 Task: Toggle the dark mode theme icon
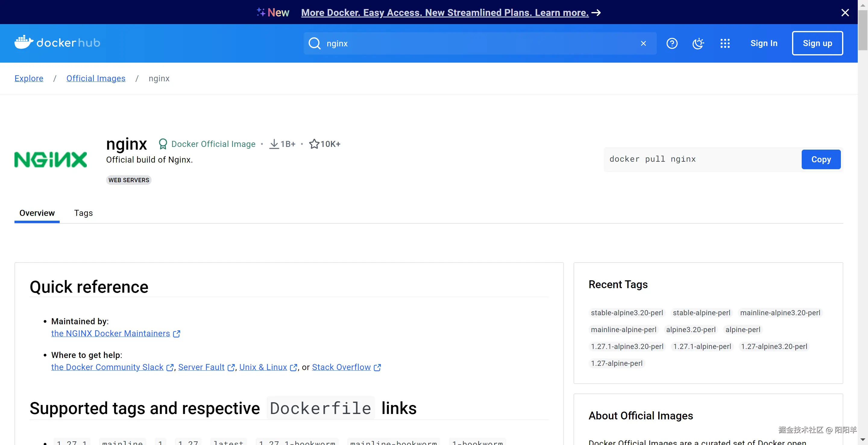[698, 43]
